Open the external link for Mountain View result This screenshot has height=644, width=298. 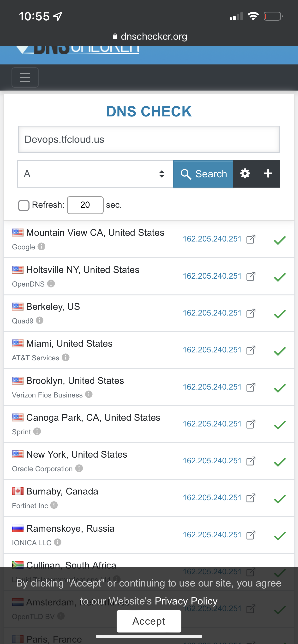[251, 239]
